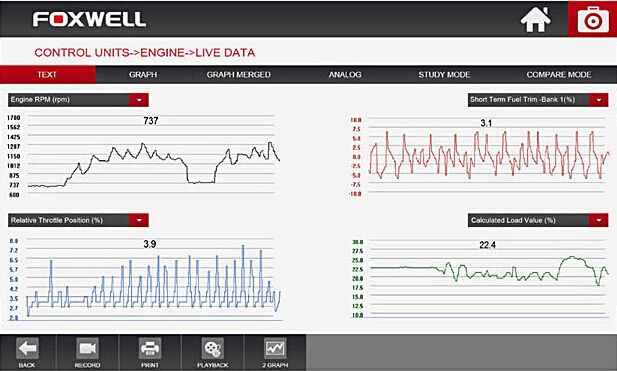Screen dimensions: 617x371
Task: Take a screenshot with camera icon
Action: point(593,19)
